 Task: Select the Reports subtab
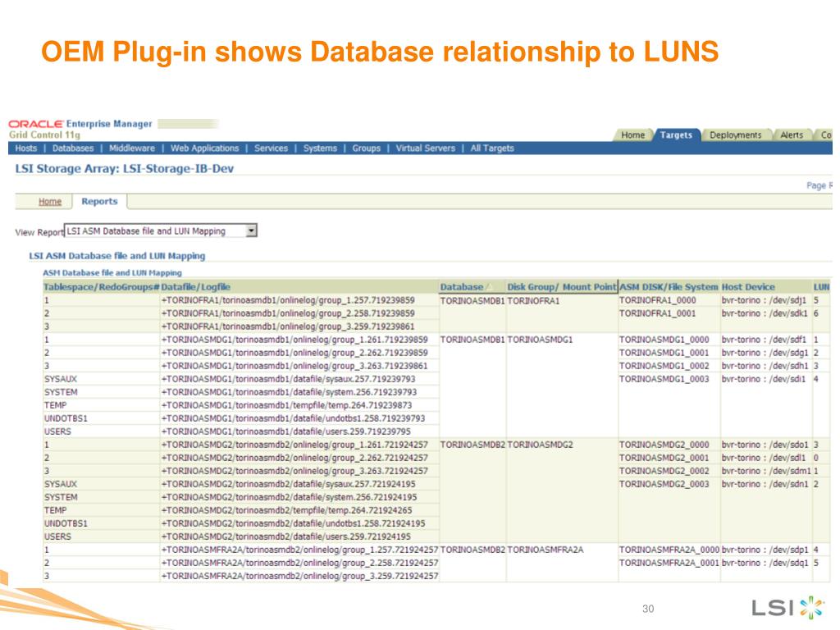pos(99,202)
